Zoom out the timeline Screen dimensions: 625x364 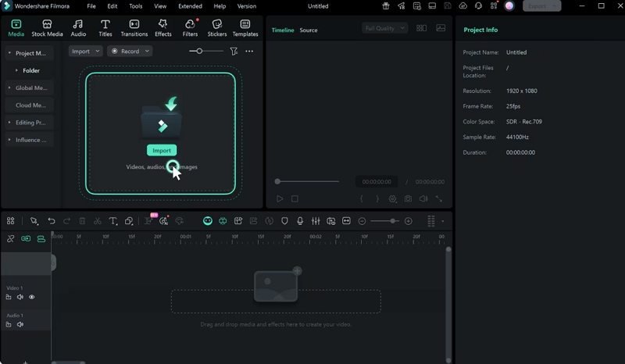click(x=362, y=221)
